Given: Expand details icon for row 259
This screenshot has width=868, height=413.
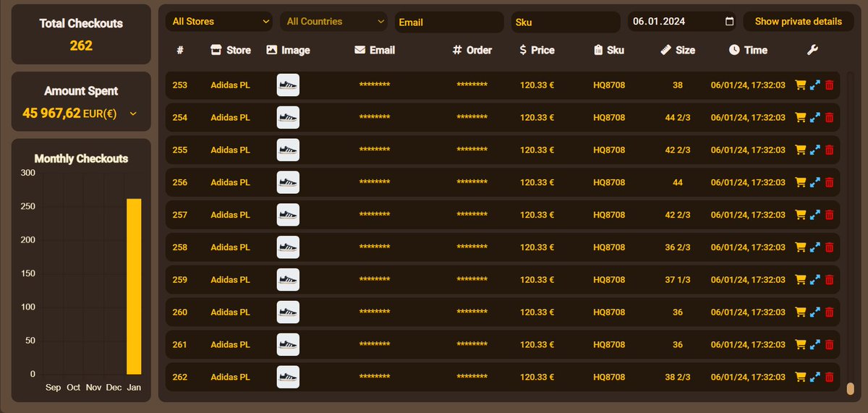Looking at the screenshot, I should (815, 280).
